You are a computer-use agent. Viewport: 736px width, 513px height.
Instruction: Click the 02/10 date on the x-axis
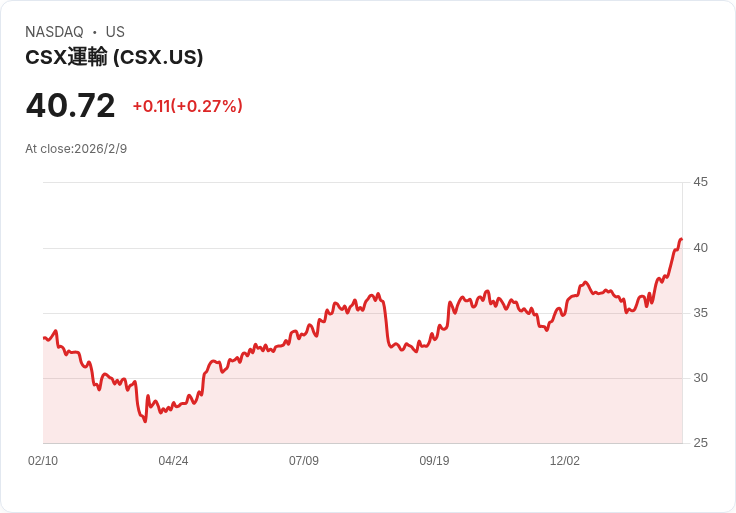pos(43,461)
